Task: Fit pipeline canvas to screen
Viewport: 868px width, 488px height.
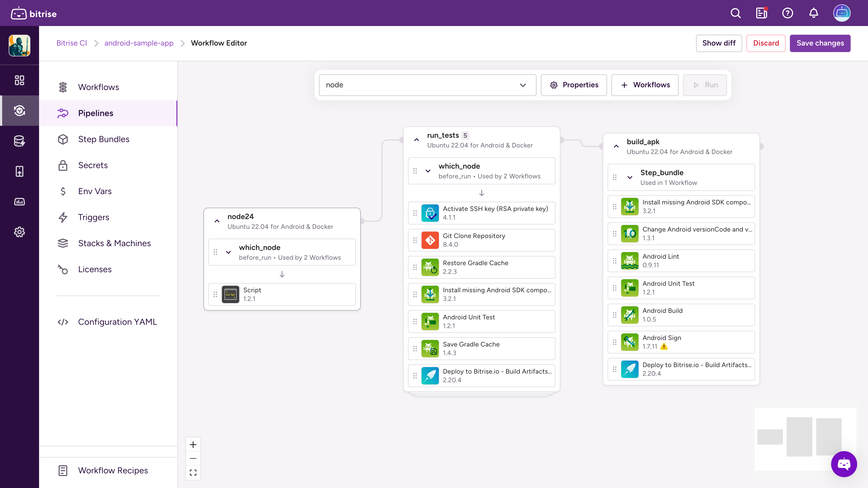Action: pyautogui.click(x=193, y=473)
